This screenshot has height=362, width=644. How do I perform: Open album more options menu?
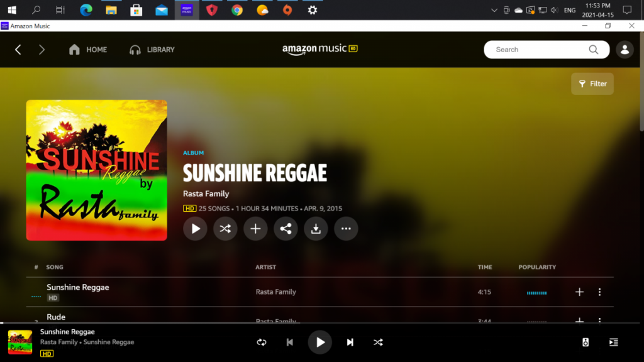coord(346,229)
